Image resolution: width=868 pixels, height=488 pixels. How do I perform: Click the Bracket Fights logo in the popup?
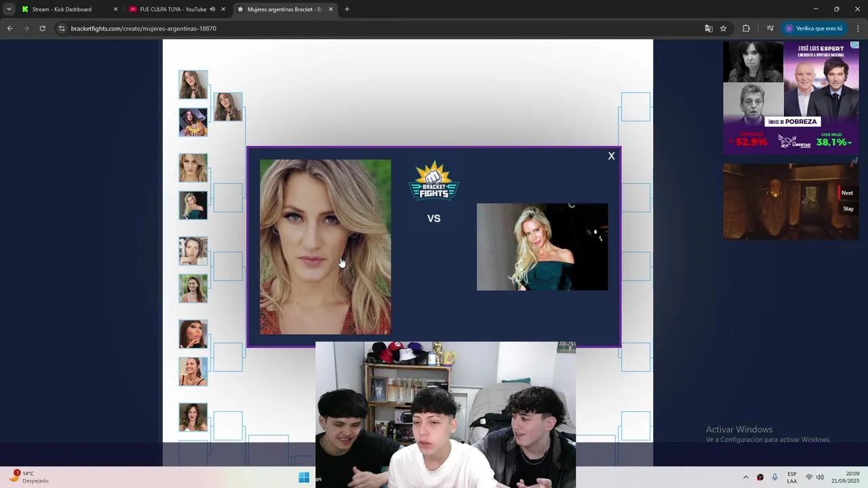coord(434,181)
